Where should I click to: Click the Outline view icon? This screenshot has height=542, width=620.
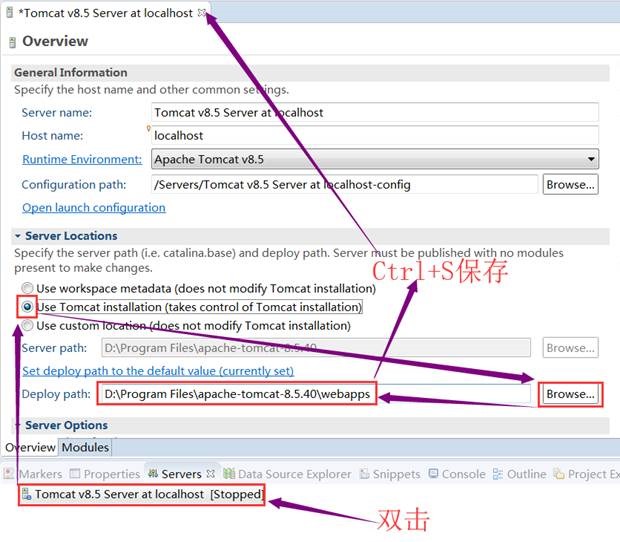coord(498,473)
